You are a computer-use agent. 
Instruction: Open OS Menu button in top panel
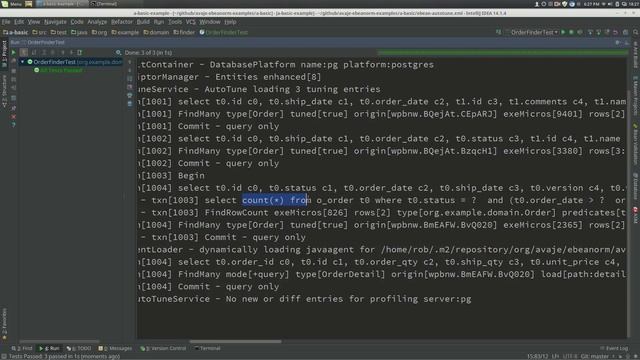11,4
